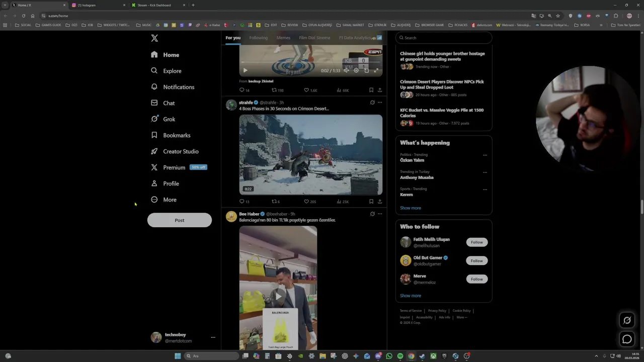Expand the More menu in sidebar
644x362 pixels.
pos(164,200)
